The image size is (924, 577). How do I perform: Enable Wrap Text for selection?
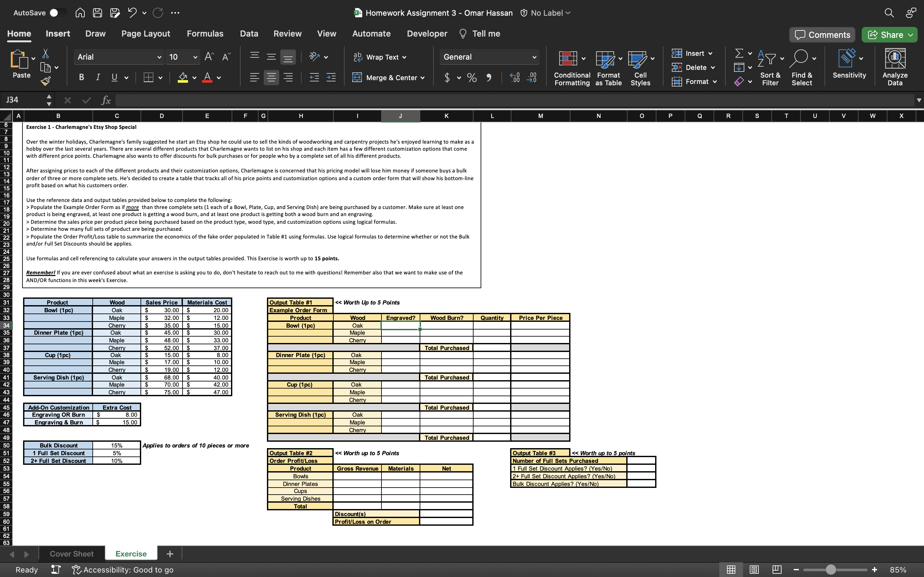pyautogui.click(x=380, y=57)
